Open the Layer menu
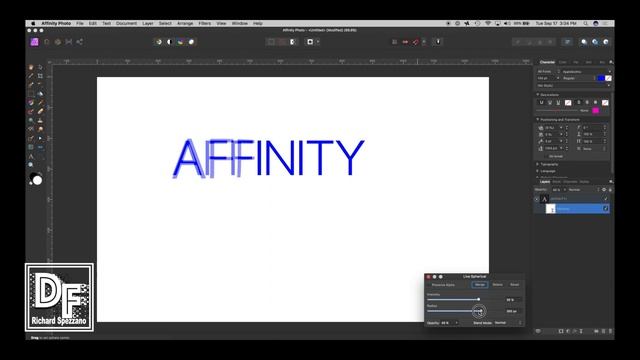Image resolution: width=640 pixels, height=360 pixels. (x=148, y=24)
